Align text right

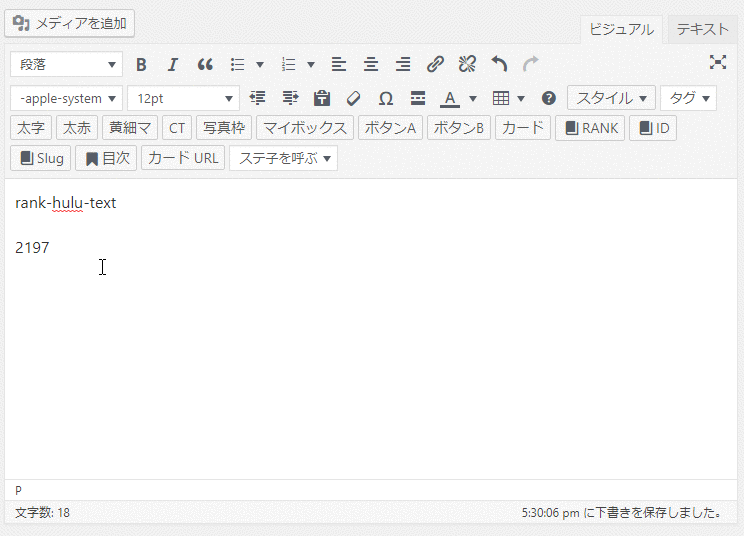403,64
